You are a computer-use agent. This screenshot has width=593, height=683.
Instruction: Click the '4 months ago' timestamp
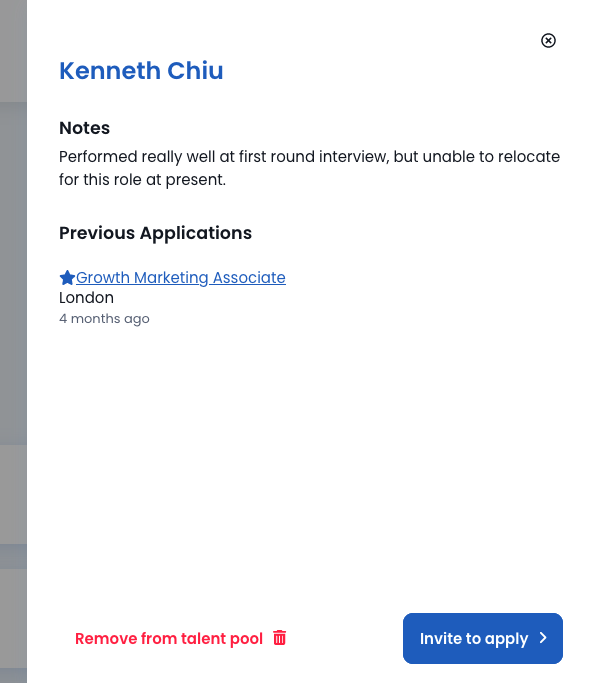(104, 319)
